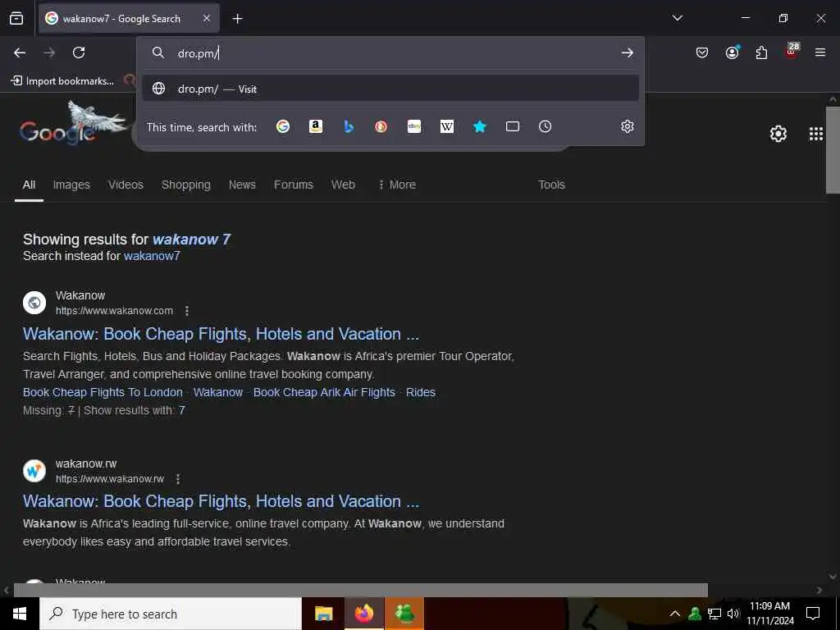Screen dimensions: 840x630
Task: Switch to the Web tab
Action: point(343,185)
